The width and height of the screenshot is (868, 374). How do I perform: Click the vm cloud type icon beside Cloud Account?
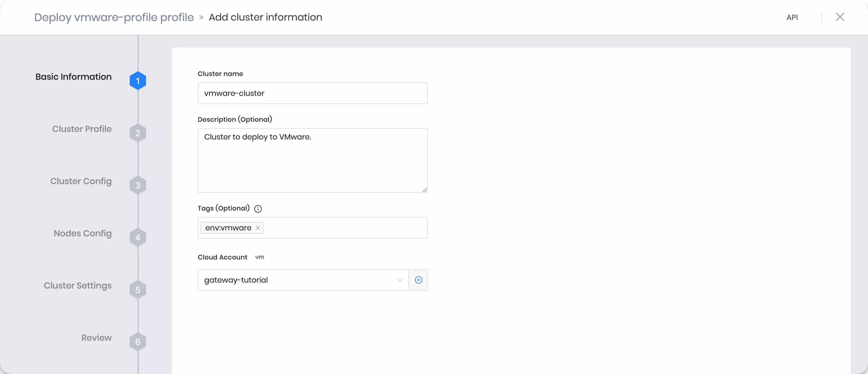(259, 257)
